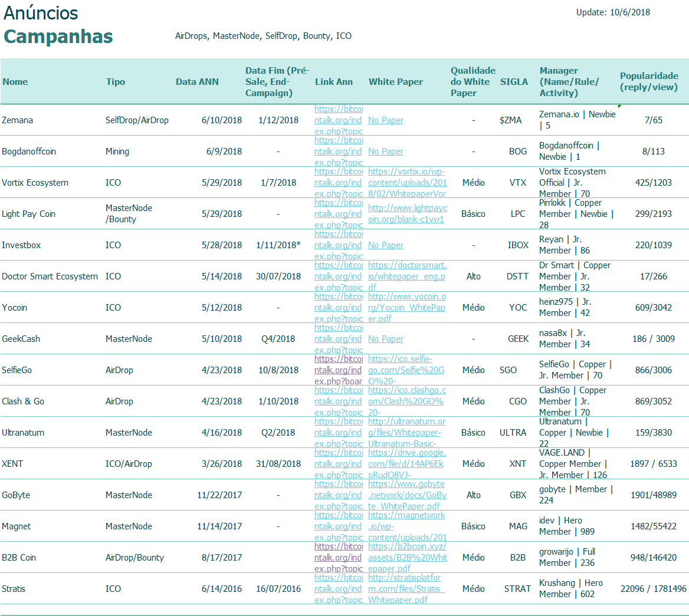Click the No Paper link for Investbox
The image size is (689, 616).
pos(386,245)
